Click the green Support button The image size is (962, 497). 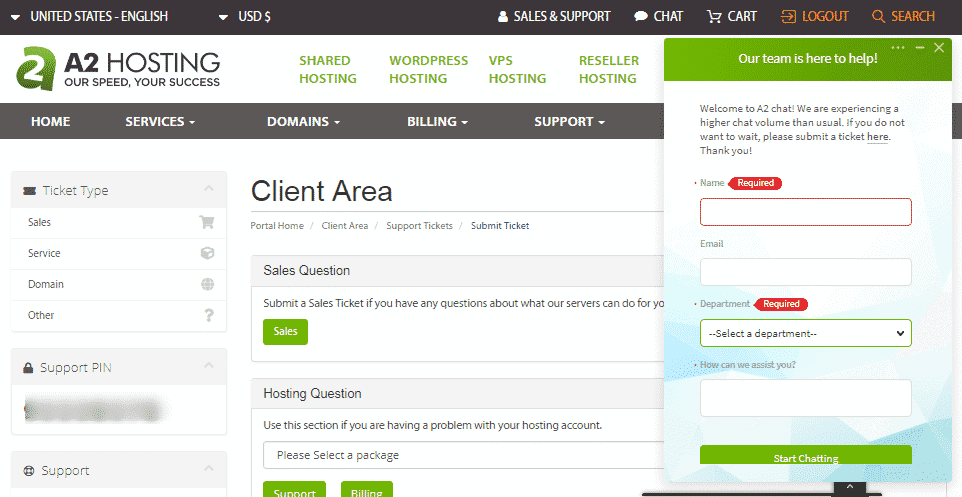point(294,489)
